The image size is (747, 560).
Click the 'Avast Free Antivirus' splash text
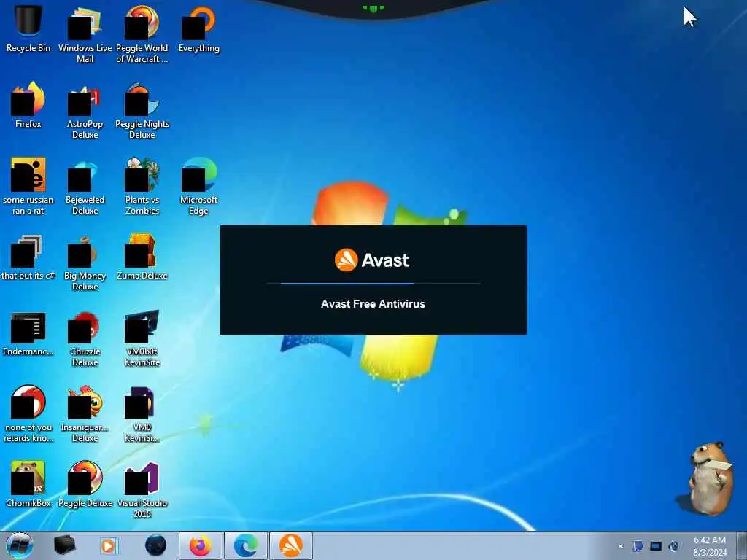tap(373, 304)
